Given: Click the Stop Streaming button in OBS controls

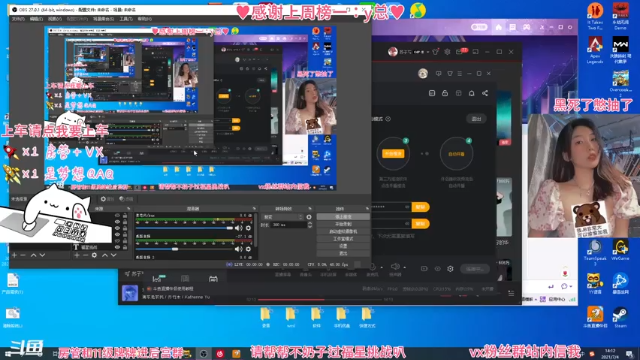Looking at the screenshot, I should 343,217.
